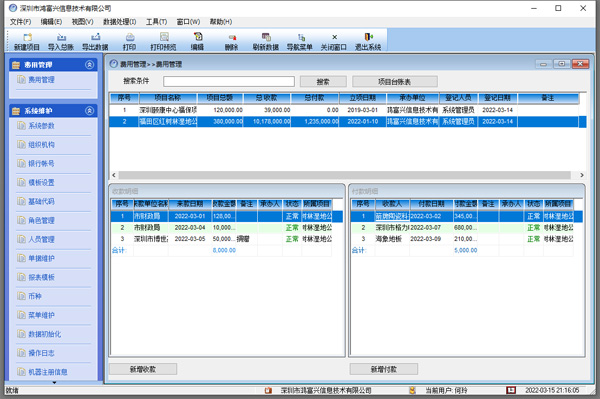Click the 搜索 search button
This screenshot has height=399, width=600.
(x=323, y=81)
